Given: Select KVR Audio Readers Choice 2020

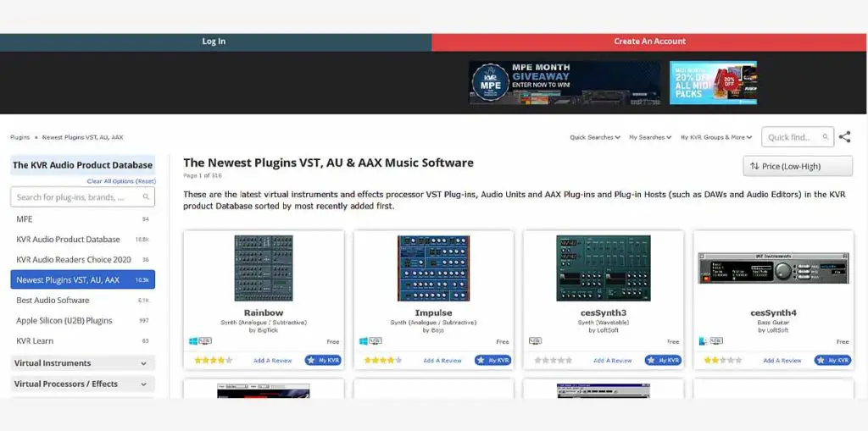Looking at the screenshot, I should pos(82,259).
